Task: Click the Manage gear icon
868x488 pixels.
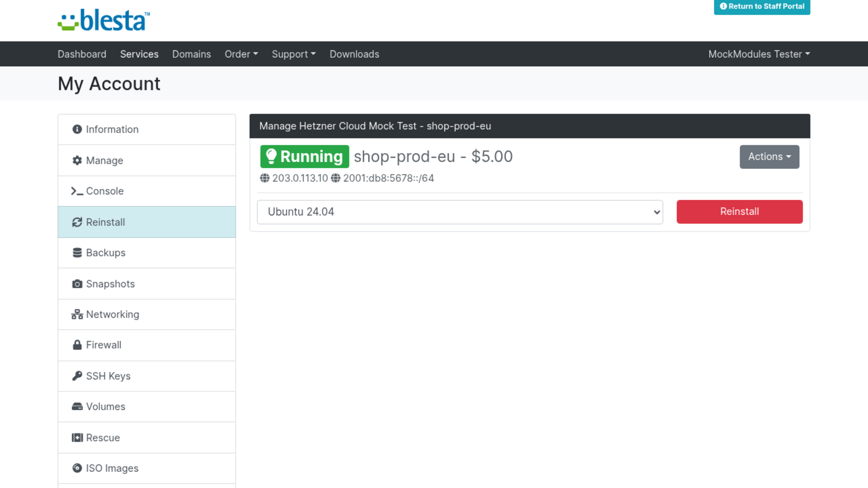Action: point(77,160)
